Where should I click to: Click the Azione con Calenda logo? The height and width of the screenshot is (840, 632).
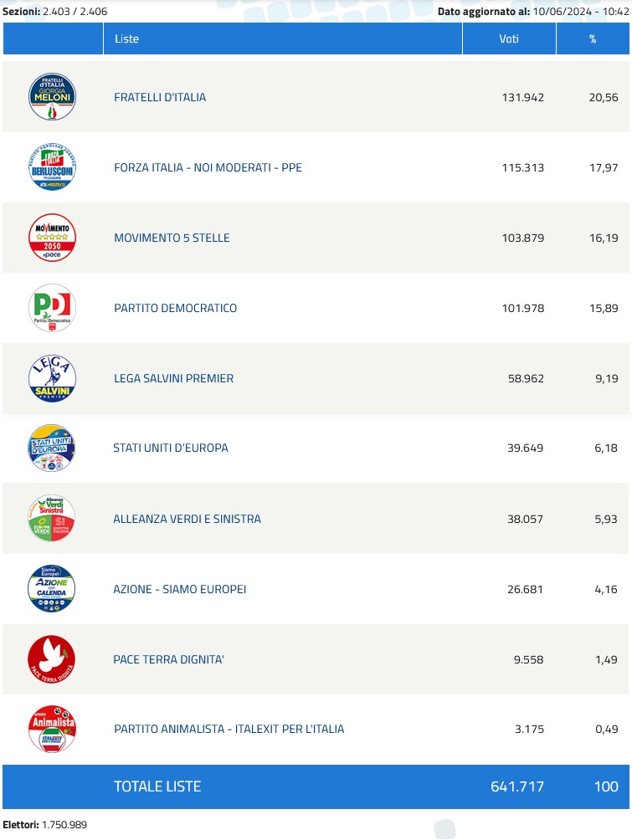(x=52, y=589)
